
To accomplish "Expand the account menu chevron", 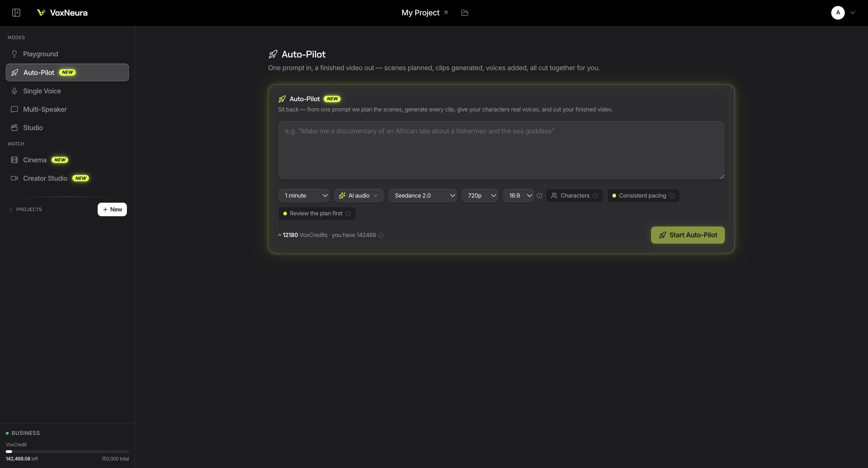I will 853,13.
